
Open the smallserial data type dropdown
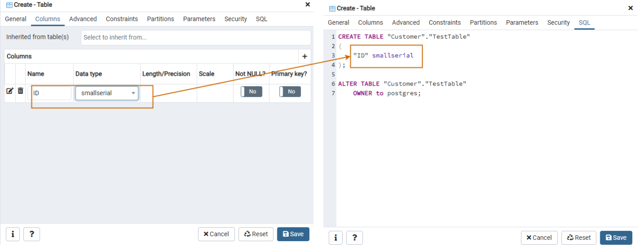point(107,93)
